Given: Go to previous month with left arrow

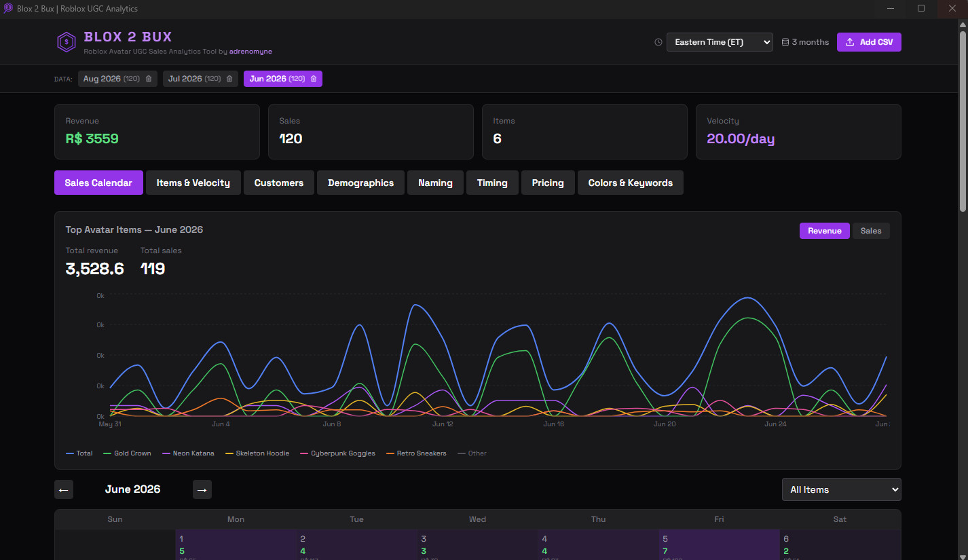Looking at the screenshot, I should click(64, 489).
